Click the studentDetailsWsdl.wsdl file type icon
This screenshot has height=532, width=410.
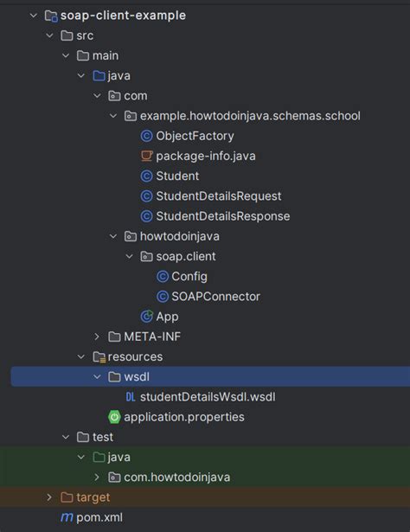[131, 397]
